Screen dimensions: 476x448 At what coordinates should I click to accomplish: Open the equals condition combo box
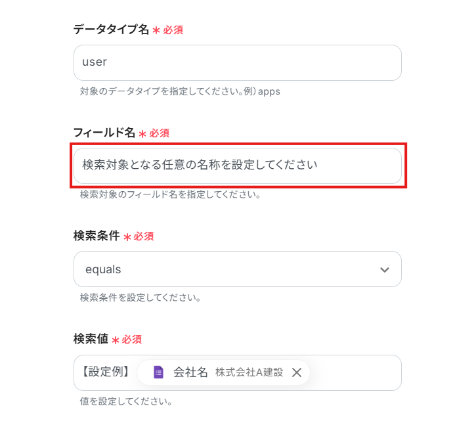[x=223, y=269]
